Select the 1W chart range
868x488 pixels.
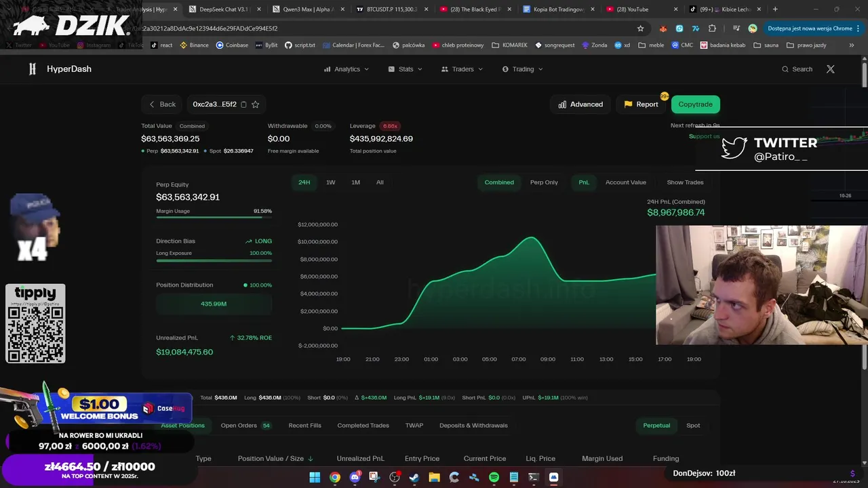[331, 182]
